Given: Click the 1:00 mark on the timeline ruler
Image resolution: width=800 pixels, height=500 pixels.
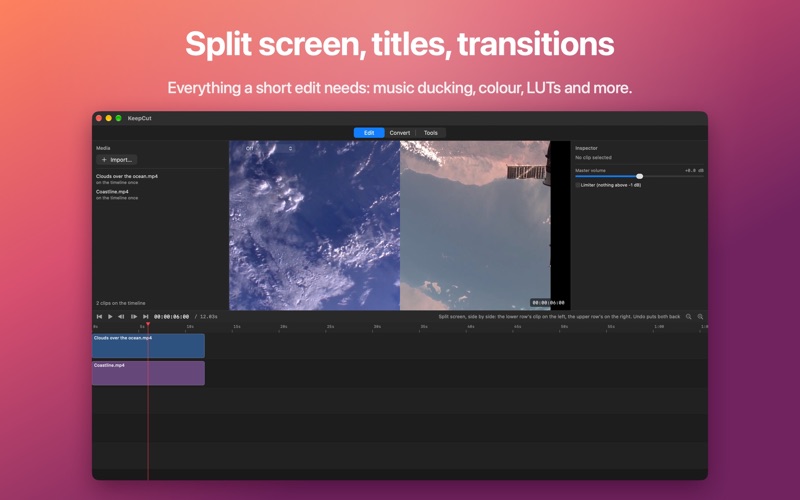Looking at the screenshot, I should (658, 327).
